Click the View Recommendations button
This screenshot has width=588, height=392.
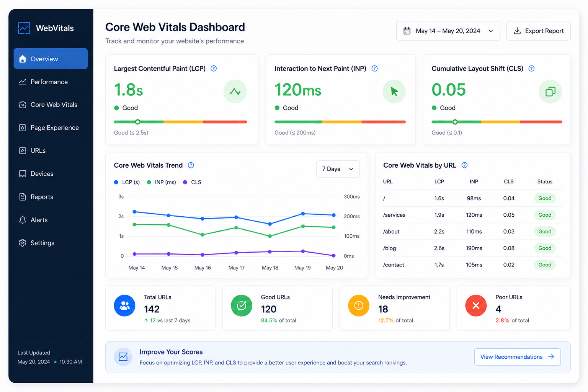(518, 357)
